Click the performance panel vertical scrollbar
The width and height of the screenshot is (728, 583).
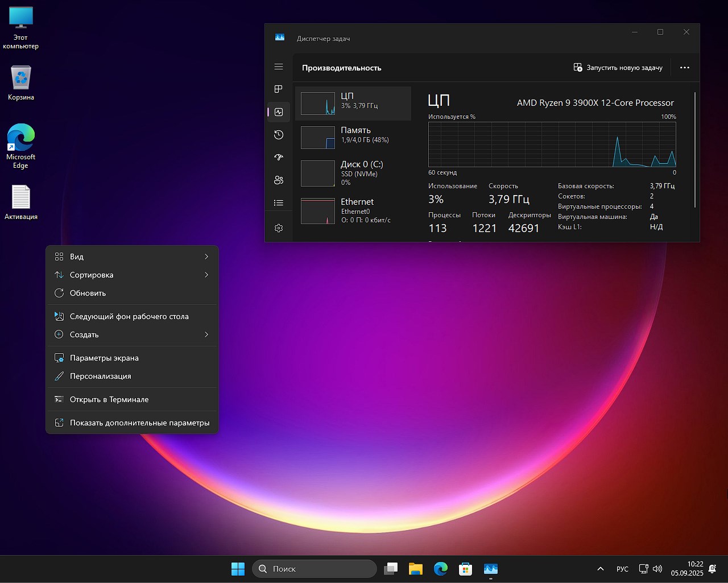pyautogui.click(x=695, y=151)
